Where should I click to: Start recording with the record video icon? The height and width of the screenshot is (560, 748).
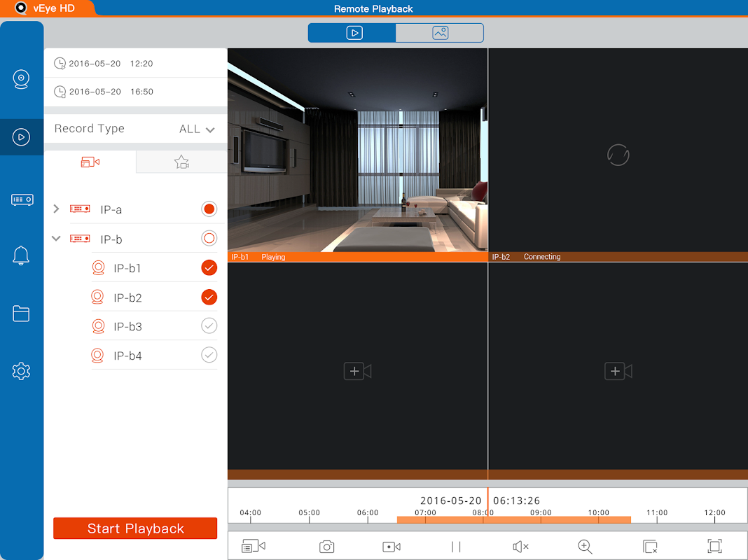(392, 546)
